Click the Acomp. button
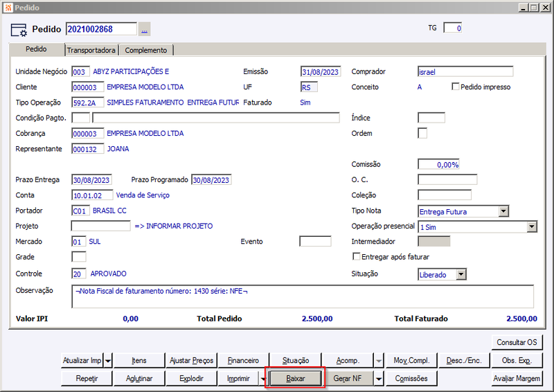 [348, 361]
